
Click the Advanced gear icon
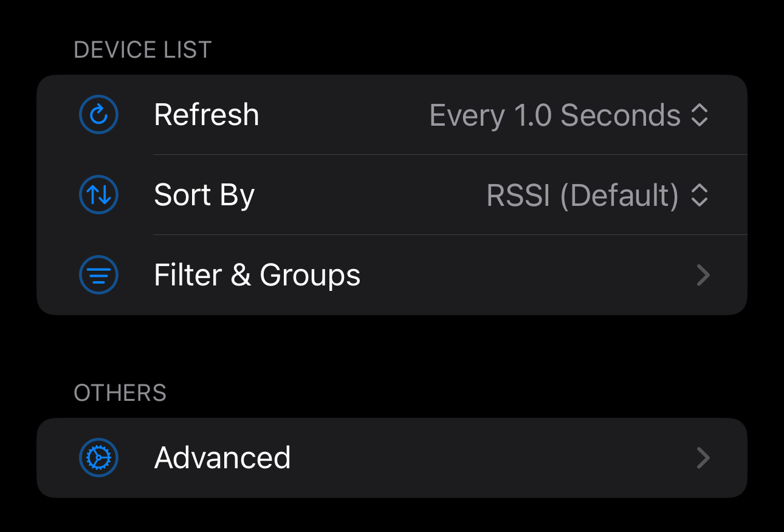(98, 458)
